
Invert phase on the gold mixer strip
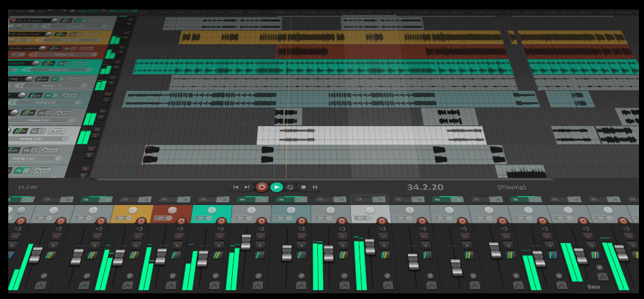pos(129,276)
